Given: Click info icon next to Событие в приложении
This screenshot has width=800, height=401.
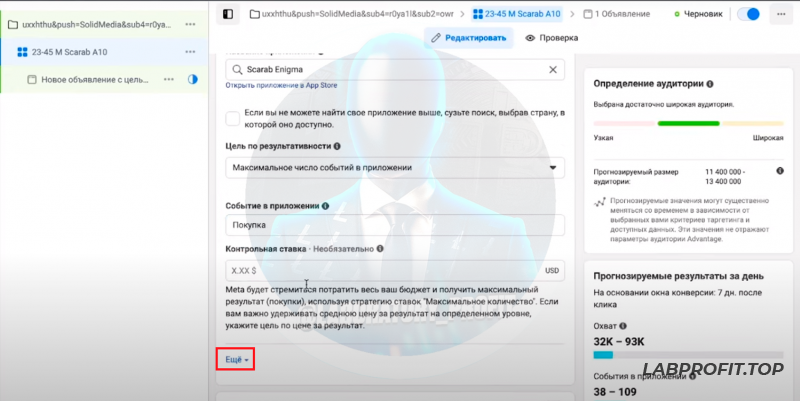Looking at the screenshot, I should click(326, 206).
